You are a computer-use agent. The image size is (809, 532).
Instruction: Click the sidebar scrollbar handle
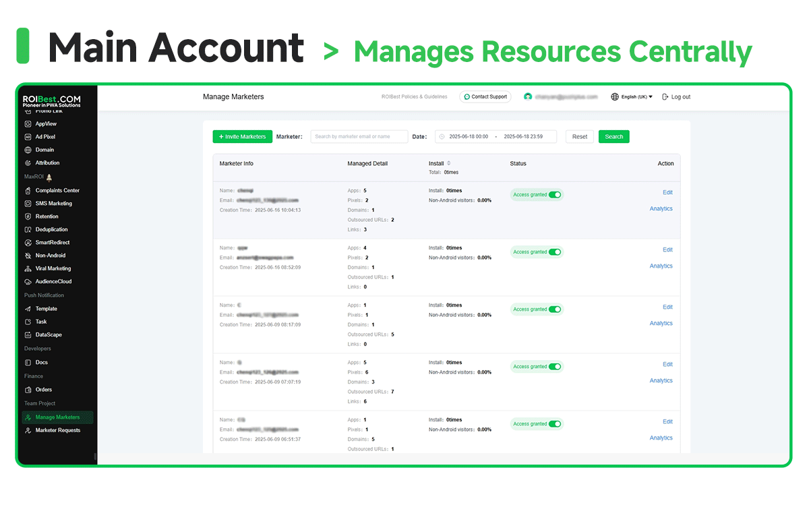click(95, 457)
